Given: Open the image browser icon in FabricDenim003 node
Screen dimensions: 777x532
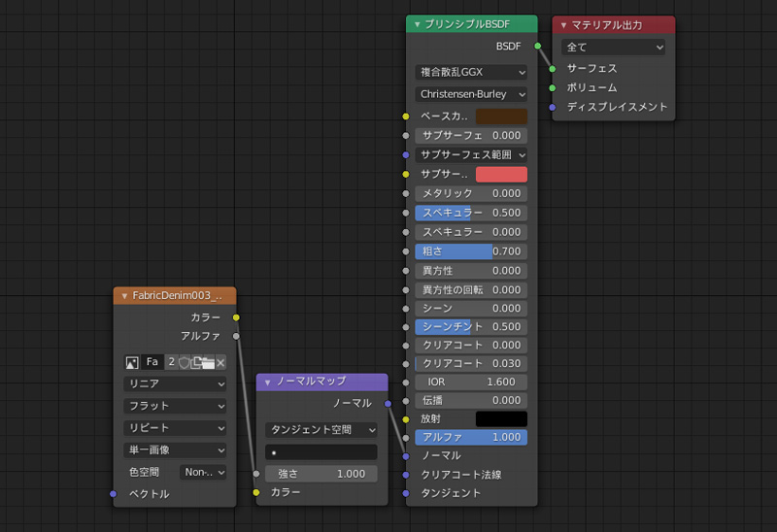Looking at the screenshot, I should (132, 362).
